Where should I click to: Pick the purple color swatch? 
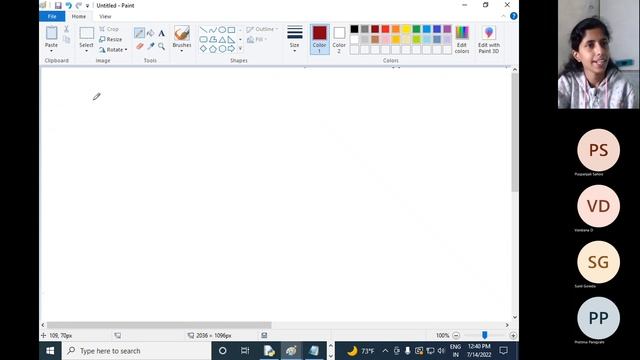[x=447, y=29]
